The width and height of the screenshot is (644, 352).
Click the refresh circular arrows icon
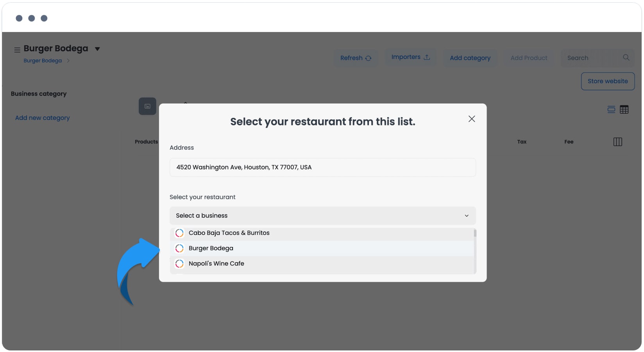coord(368,58)
